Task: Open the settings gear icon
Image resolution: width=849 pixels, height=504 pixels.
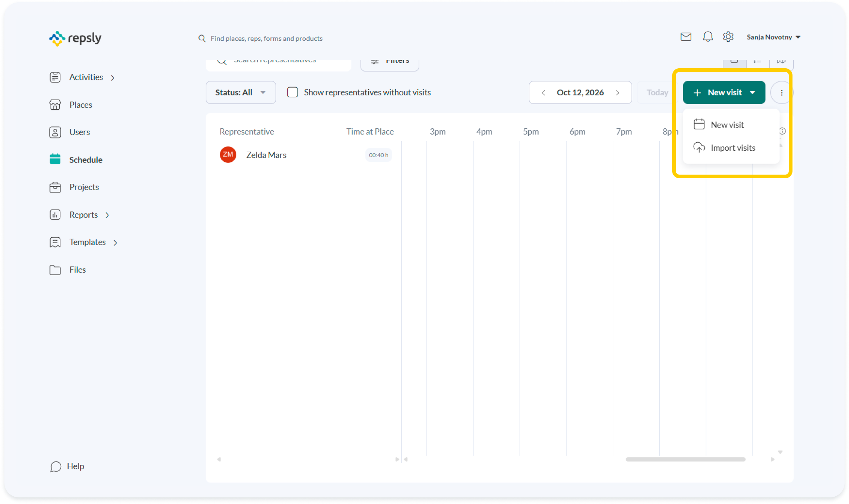Action: coord(728,37)
